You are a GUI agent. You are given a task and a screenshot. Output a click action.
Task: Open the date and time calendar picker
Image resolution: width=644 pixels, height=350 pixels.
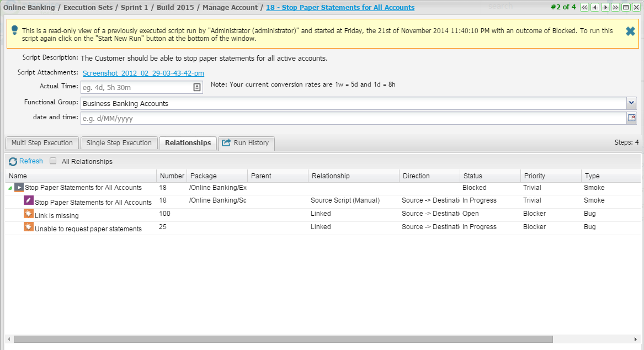632,118
